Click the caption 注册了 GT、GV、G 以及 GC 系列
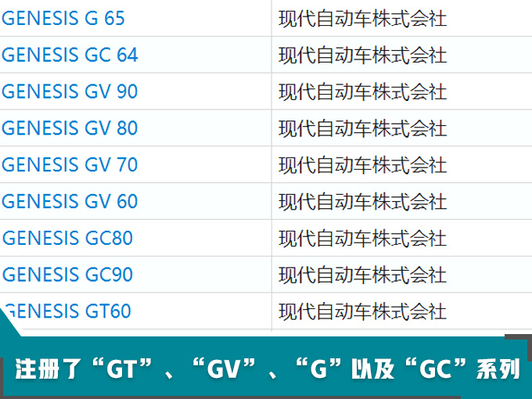This screenshot has height=399, width=532. tap(268, 369)
